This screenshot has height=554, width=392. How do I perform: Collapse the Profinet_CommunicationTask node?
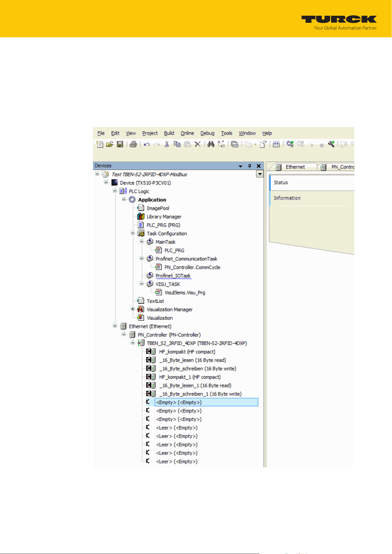pyautogui.click(x=142, y=258)
